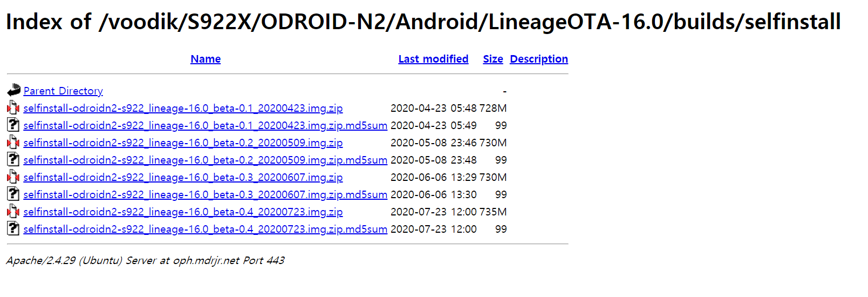
Task: Click the Parent Directory back-arrow icon
Action: [x=13, y=90]
